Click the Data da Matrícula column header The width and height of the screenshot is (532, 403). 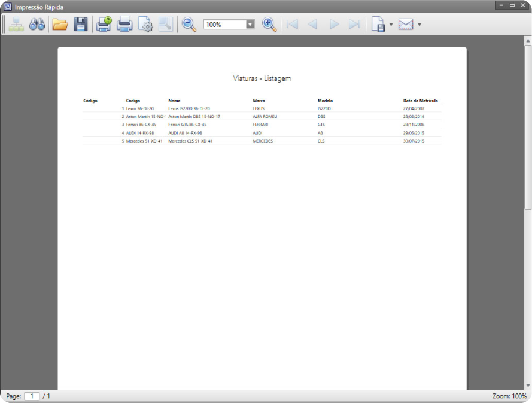tap(421, 101)
